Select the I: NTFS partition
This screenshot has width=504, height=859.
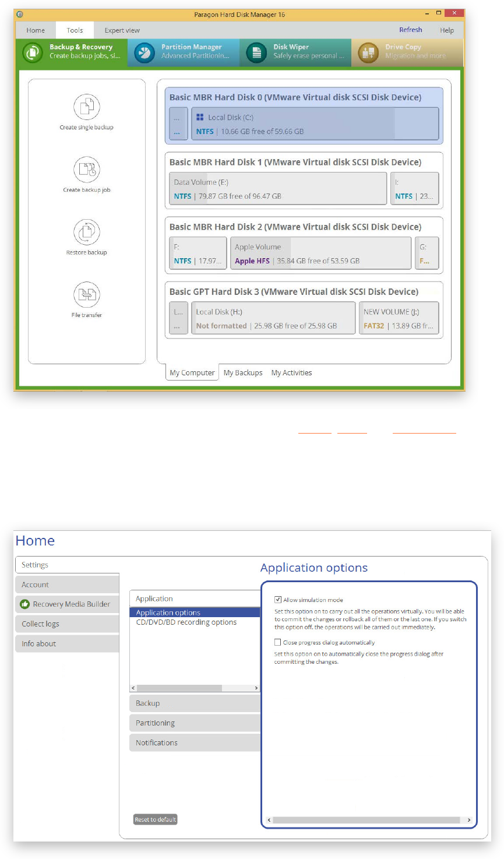click(414, 189)
